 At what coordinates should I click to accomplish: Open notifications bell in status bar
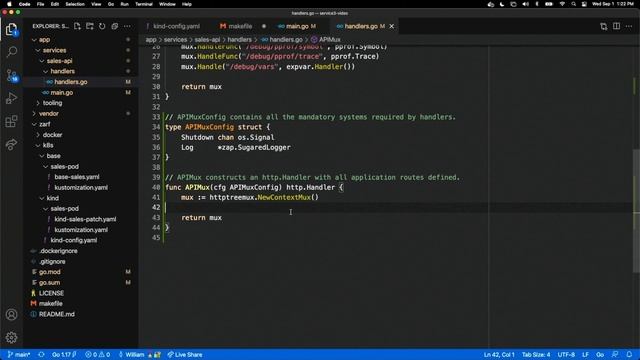click(629, 355)
